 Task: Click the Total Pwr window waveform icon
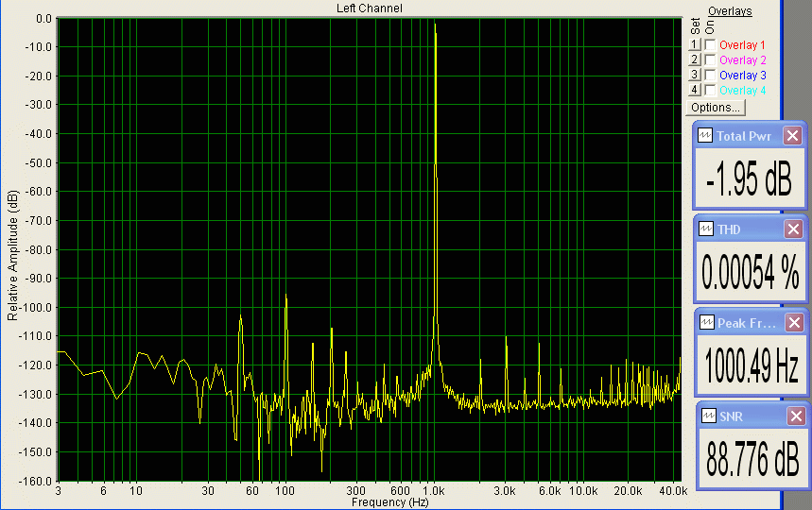click(705, 135)
